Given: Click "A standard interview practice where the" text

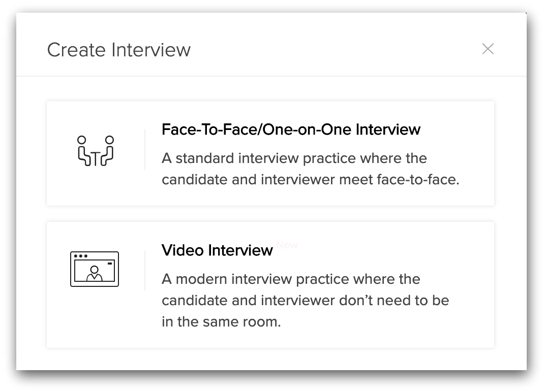Looking at the screenshot, I should pos(294,158).
